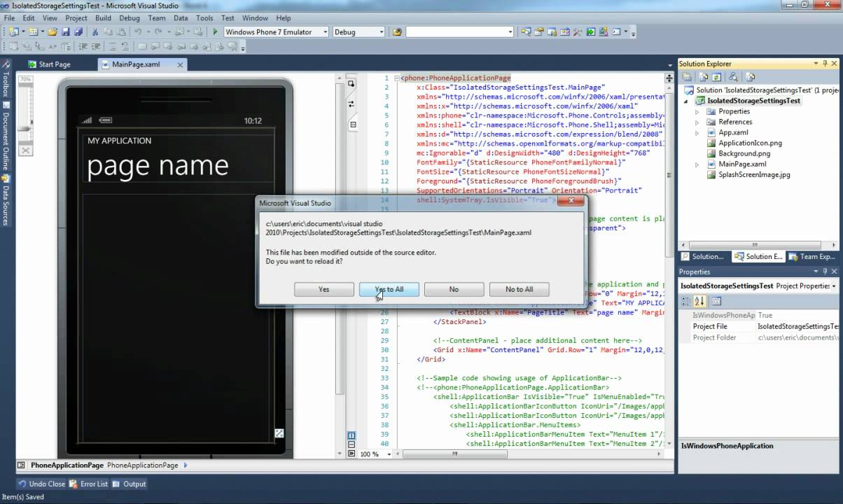
Task: Open the Debug menu
Action: 130,18
